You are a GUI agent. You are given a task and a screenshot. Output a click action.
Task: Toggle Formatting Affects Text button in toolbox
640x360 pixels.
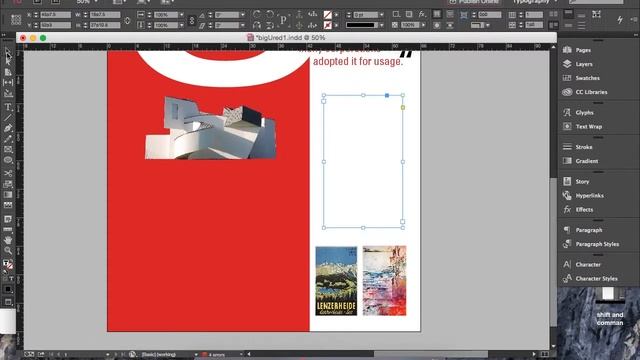(x=11, y=278)
